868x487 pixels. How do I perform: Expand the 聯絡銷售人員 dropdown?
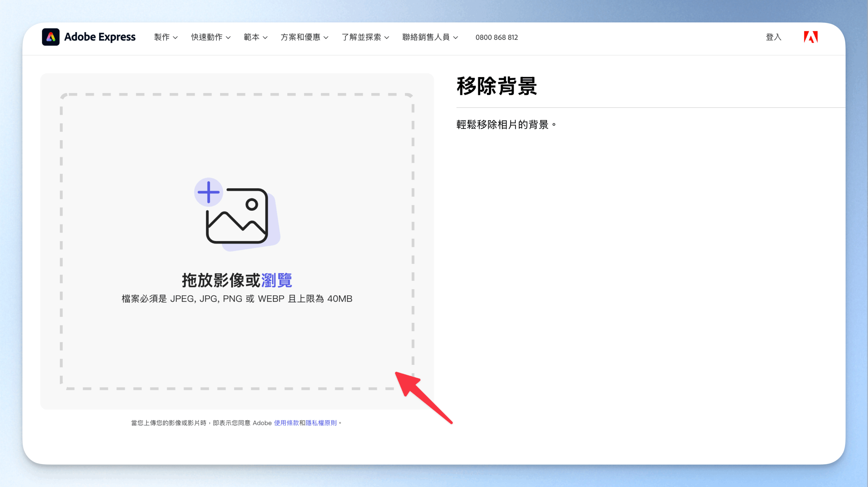[x=430, y=37]
